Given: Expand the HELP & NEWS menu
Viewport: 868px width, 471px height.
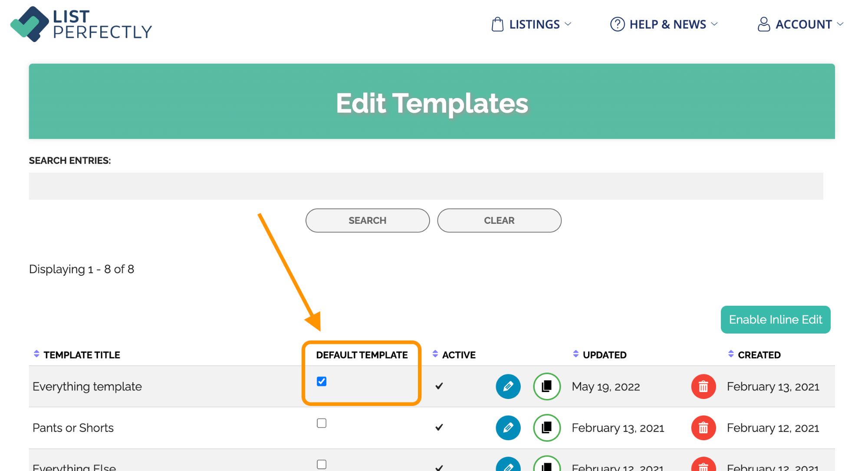Looking at the screenshot, I should 667,24.
